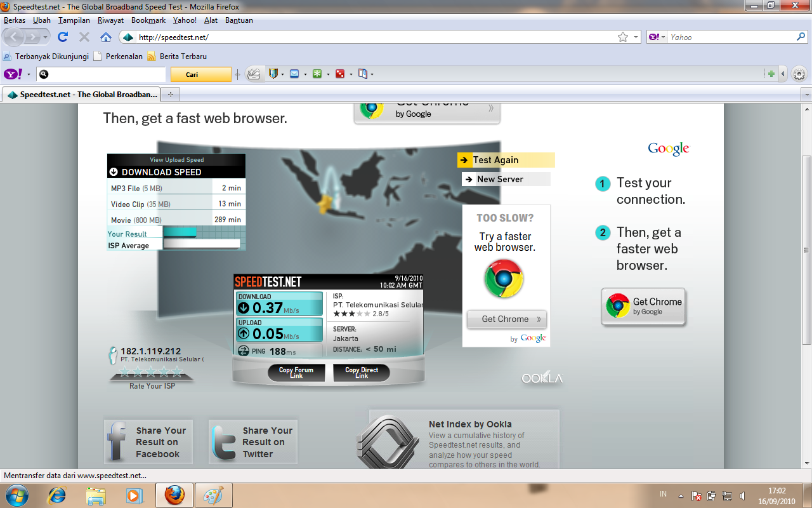Click the Copy Forum Link button
This screenshot has height=508, width=812.
[x=296, y=373]
